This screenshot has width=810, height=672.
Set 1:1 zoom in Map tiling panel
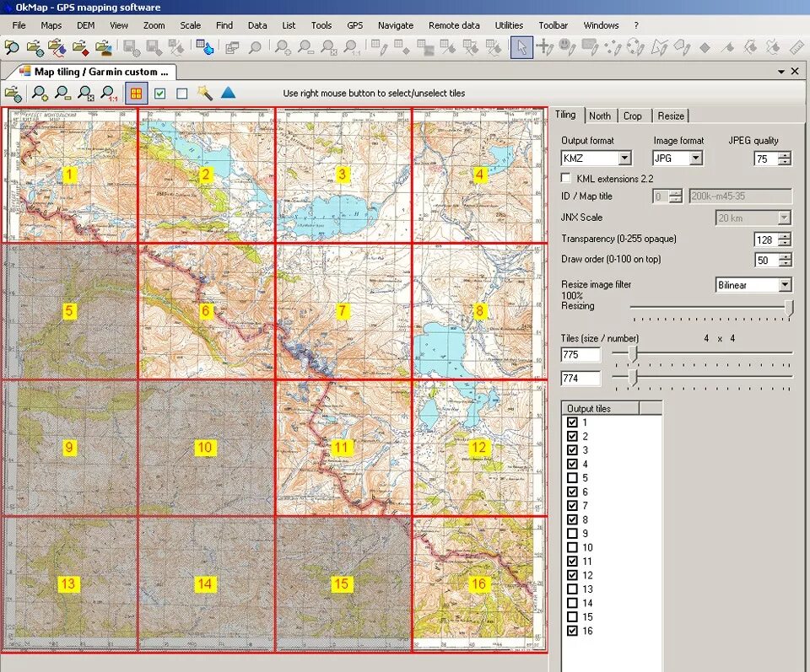pyautogui.click(x=109, y=94)
